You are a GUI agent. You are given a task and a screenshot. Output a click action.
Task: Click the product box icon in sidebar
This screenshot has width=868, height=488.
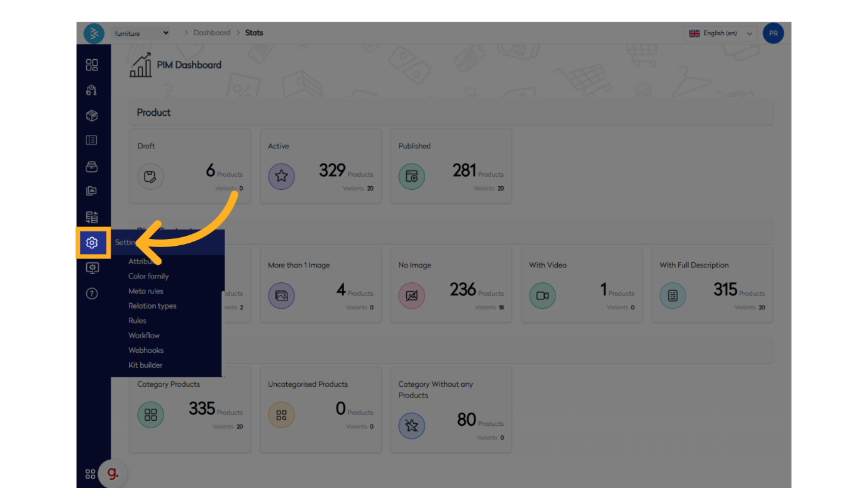click(x=92, y=116)
